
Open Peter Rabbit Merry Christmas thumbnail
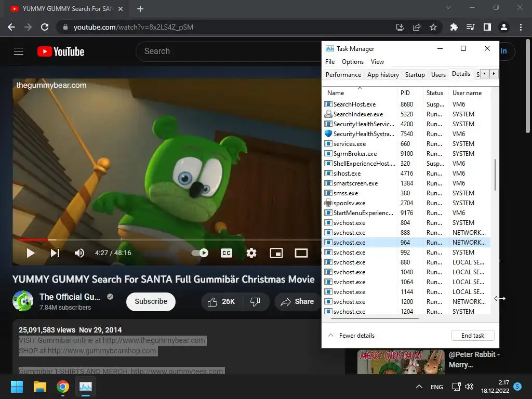(x=401, y=362)
